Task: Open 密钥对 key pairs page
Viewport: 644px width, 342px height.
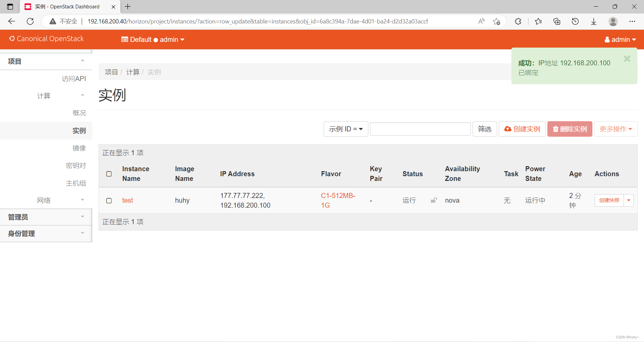Action: pyautogui.click(x=76, y=165)
